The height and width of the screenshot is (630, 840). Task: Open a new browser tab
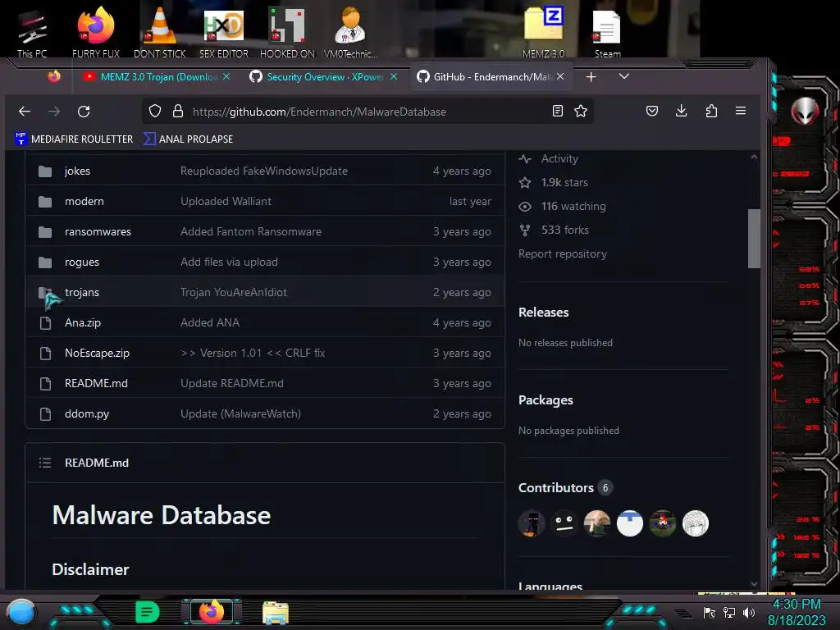[591, 77]
